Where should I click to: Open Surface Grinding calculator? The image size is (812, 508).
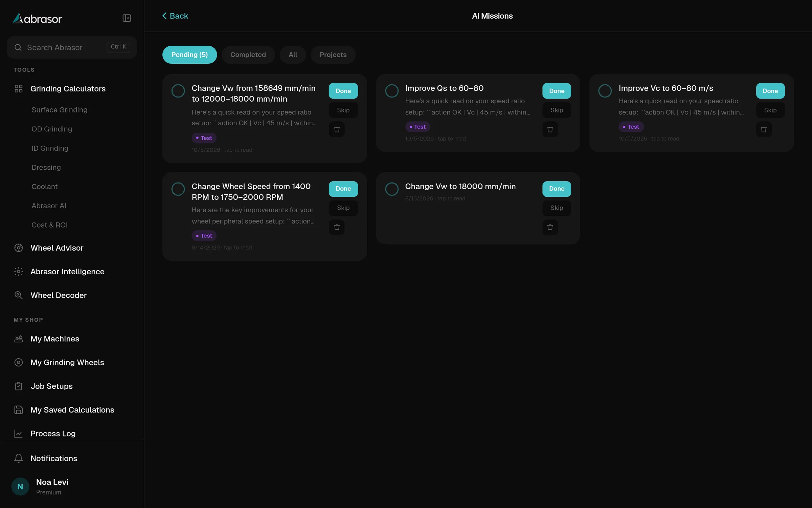(x=60, y=110)
